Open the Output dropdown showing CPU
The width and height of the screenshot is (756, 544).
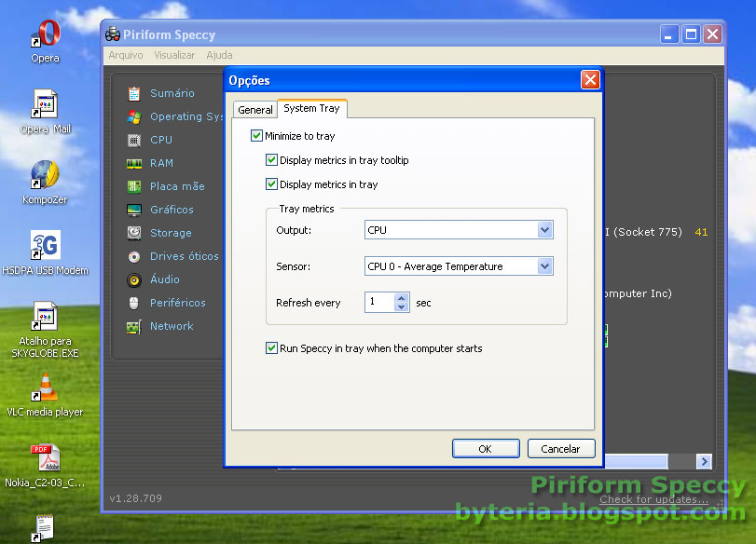tap(544, 229)
